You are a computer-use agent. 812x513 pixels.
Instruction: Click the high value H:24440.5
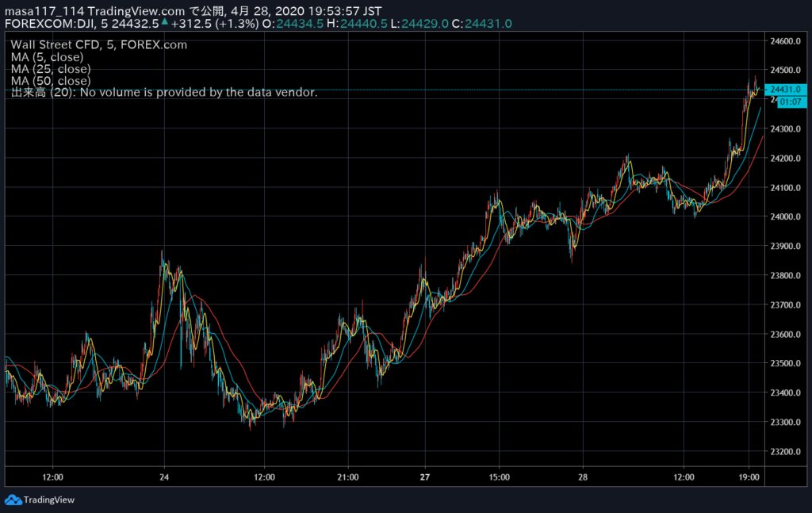tap(357, 24)
